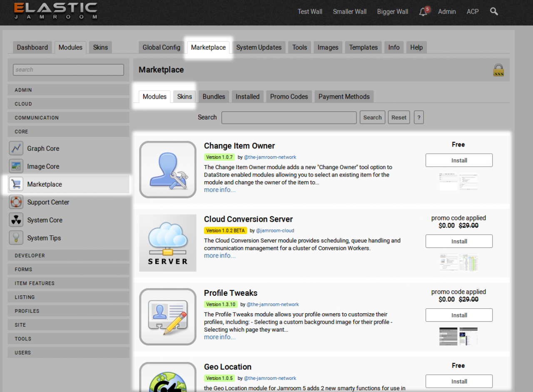The width and height of the screenshot is (533, 392).
Task: Open System Core module icon
Action: [x=16, y=220]
